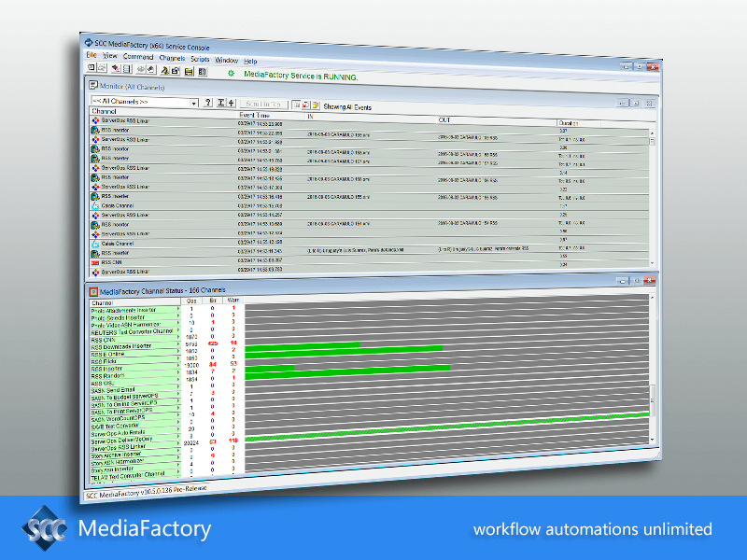The image size is (747, 560).
Task: Click the blue columns toolbar icon
Action: coord(203,72)
